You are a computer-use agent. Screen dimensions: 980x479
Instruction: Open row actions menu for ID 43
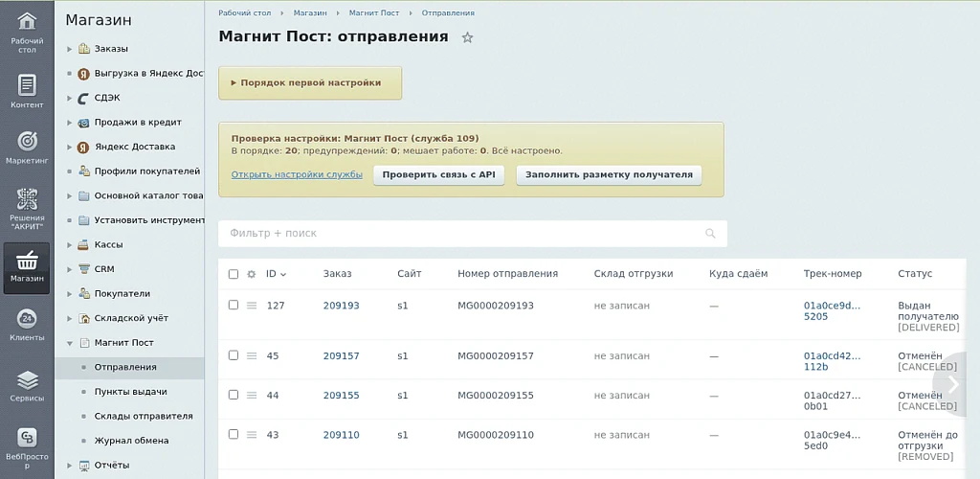point(252,435)
